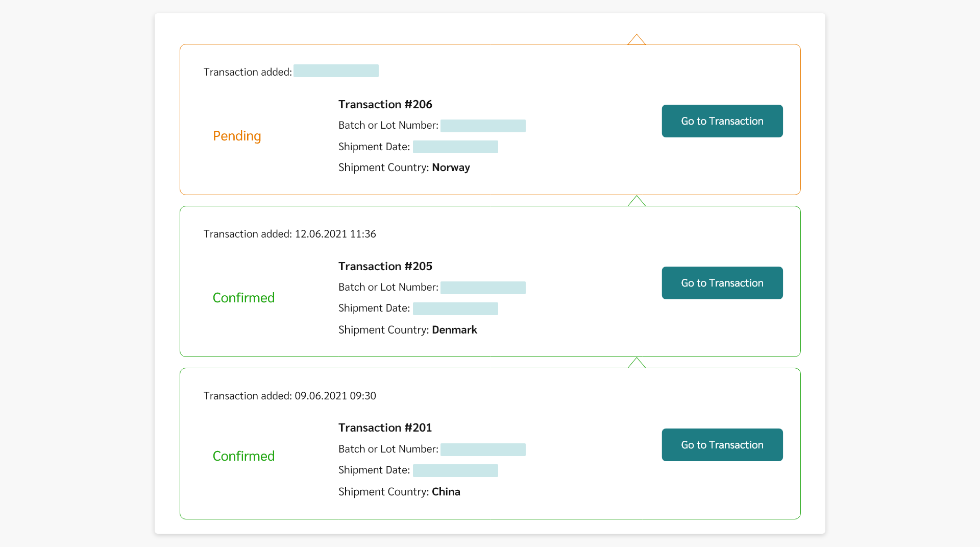Open the Transaction #206 heading
This screenshot has width=980, height=547.
click(x=385, y=104)
